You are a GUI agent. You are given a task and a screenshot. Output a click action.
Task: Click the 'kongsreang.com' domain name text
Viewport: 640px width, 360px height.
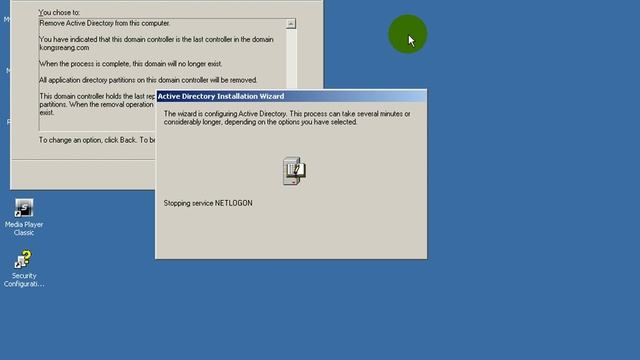64,48
